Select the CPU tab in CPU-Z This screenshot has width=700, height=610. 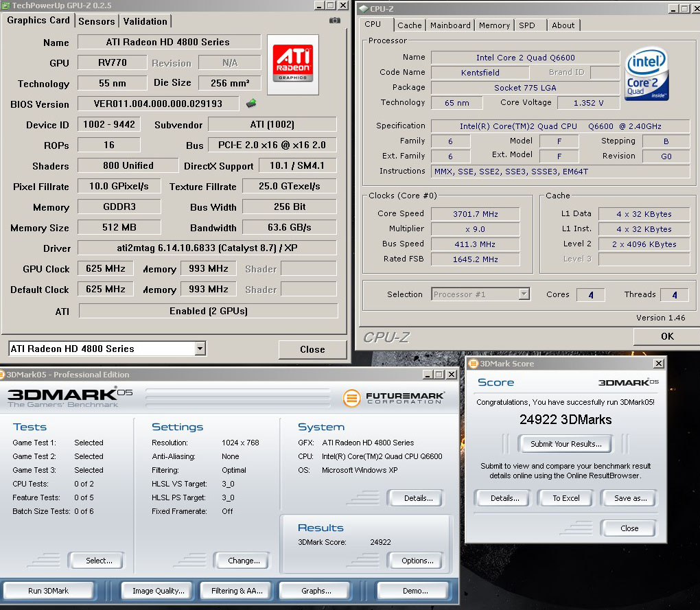[x=373, y=24]
